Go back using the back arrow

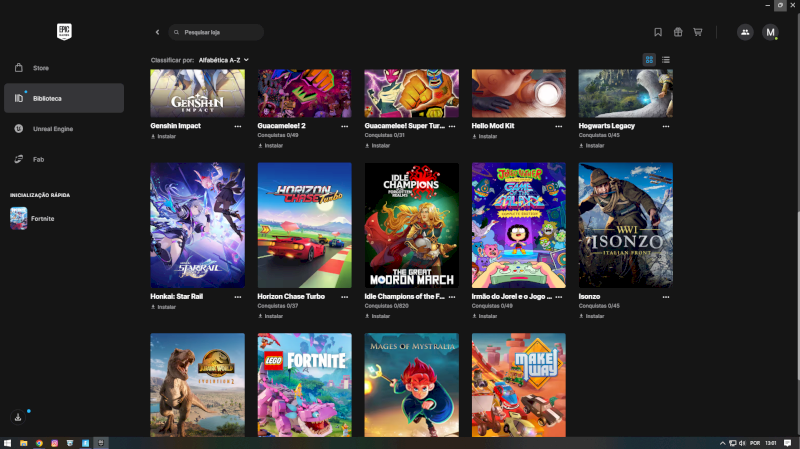tap(157, 32)
